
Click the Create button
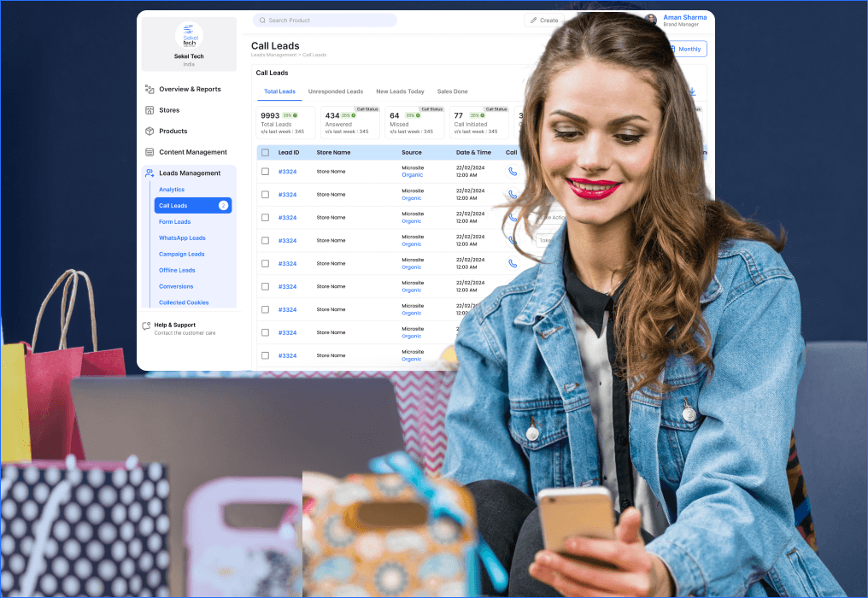544,21
